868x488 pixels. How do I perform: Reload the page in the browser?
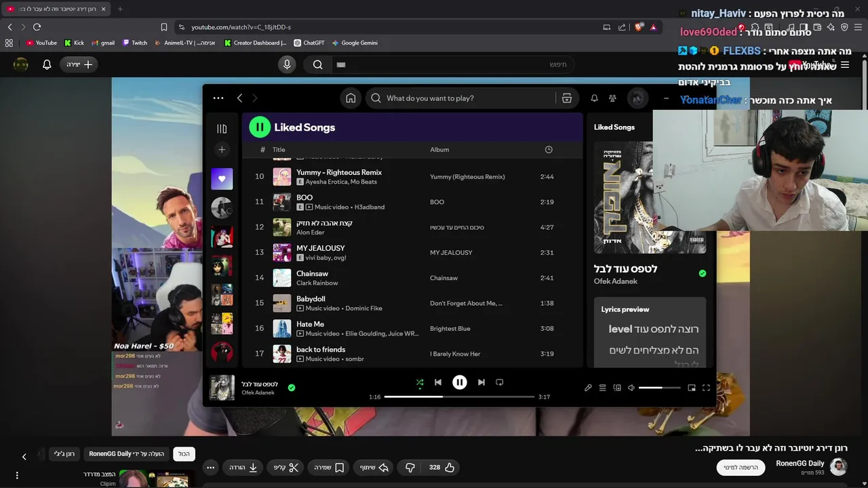click(37, 27)
